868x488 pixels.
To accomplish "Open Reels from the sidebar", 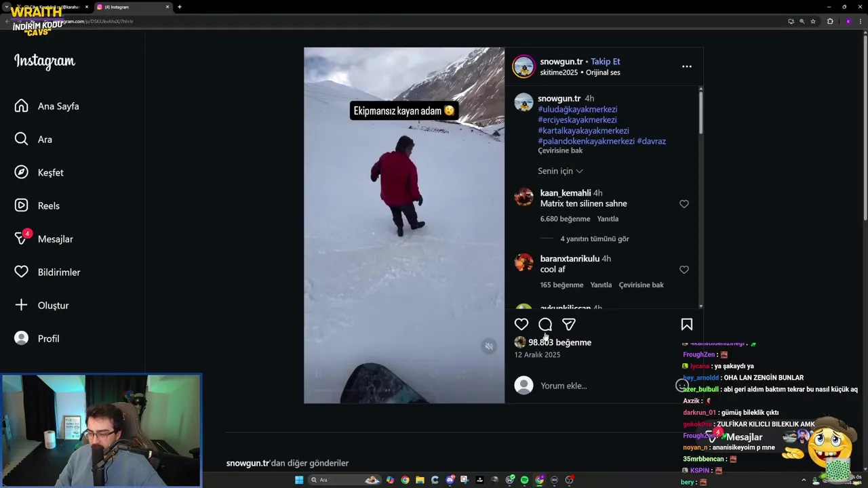I will coord(37,206).
